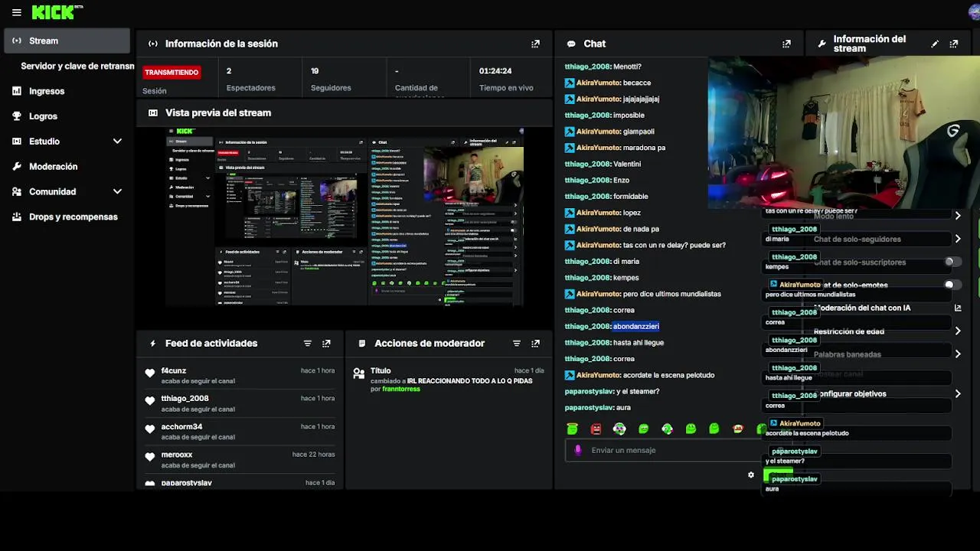This screenshot has height=551, width=980.
Task: Pop out the Chat panel
Action: [786, 44]
